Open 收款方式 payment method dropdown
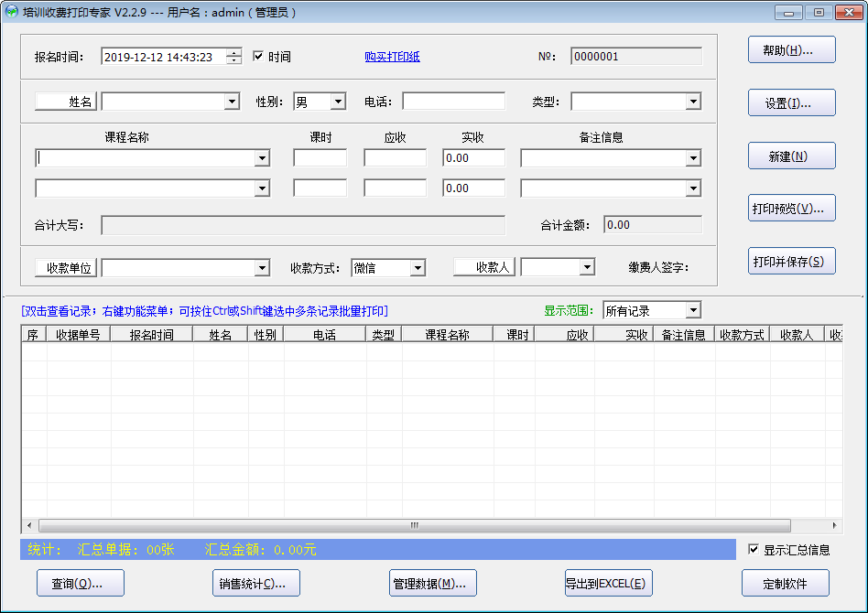The image size is (868, 613). (x=418, y=268)
